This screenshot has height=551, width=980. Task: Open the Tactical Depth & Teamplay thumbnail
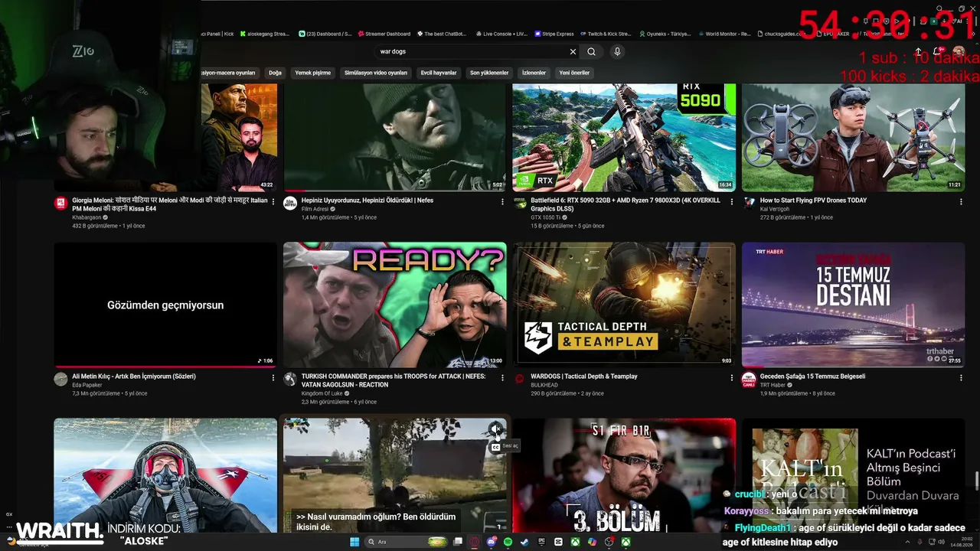[624, 305]
